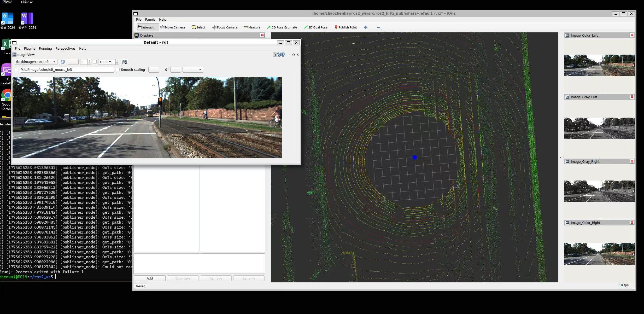Open the Google Chrome desktop shortcut
This screenshot has height=314, width=644.
(6, 100)
